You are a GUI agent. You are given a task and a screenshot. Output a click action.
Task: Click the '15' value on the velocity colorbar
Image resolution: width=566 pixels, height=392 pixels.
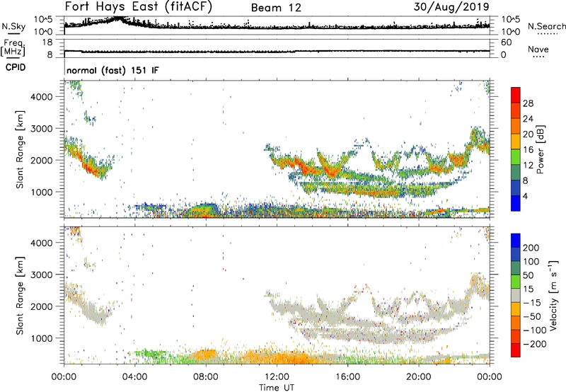coord(528,289)
